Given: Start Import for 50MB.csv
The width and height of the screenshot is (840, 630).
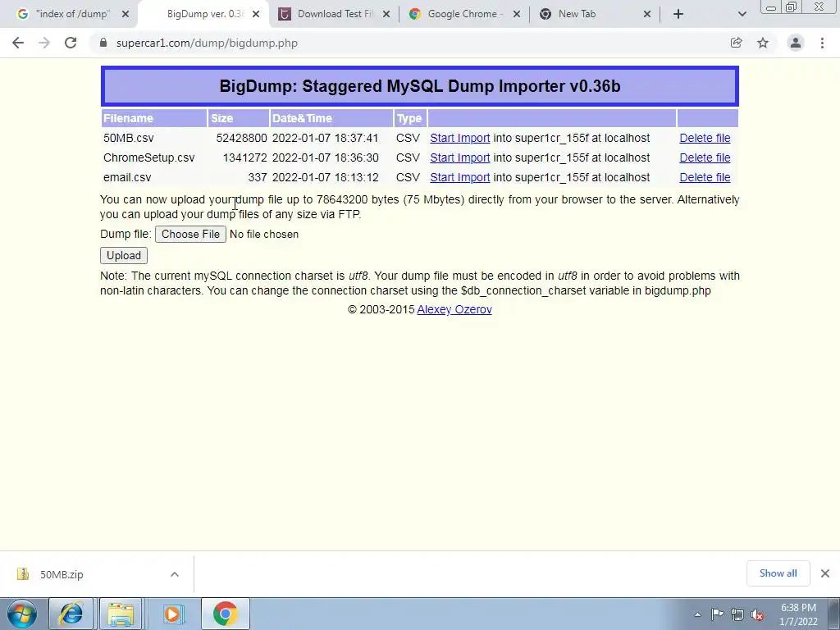Looking at the screenshot, I should coord(459,138).
